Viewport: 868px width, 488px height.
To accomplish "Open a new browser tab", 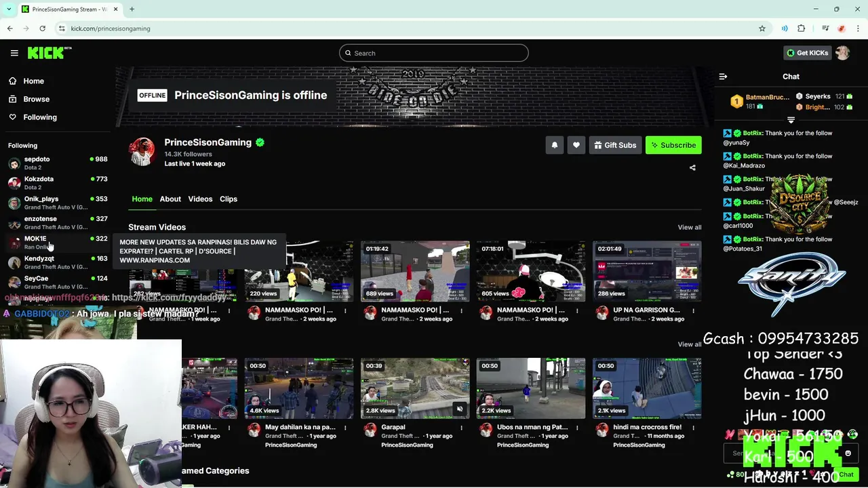I will [x=132, y=9].
